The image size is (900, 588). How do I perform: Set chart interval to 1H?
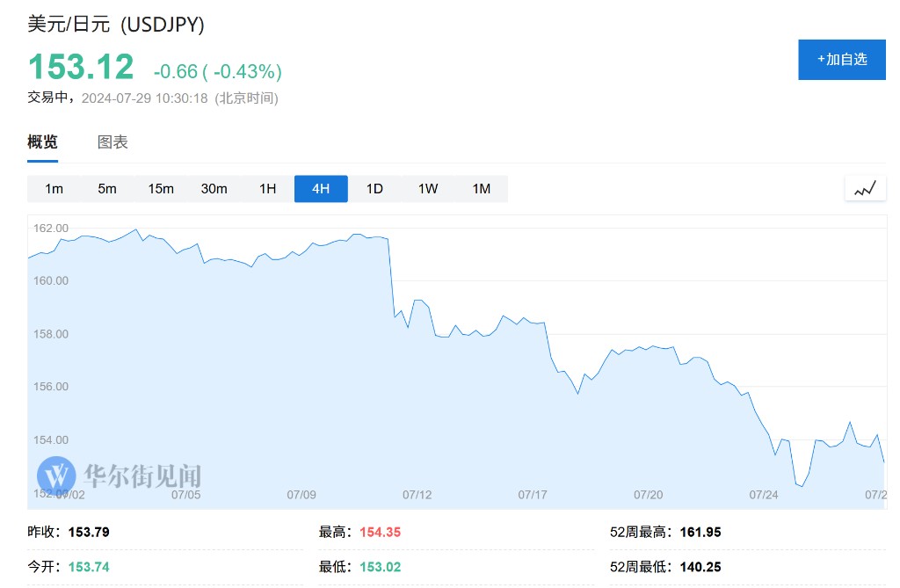pyautogui.click(x=267, y=189)
